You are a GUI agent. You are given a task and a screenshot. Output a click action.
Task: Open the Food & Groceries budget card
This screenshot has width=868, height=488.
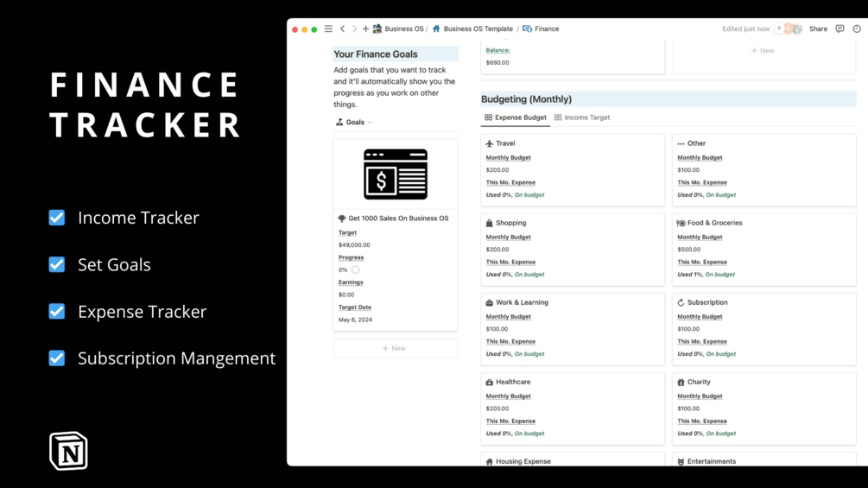[764, 250]
